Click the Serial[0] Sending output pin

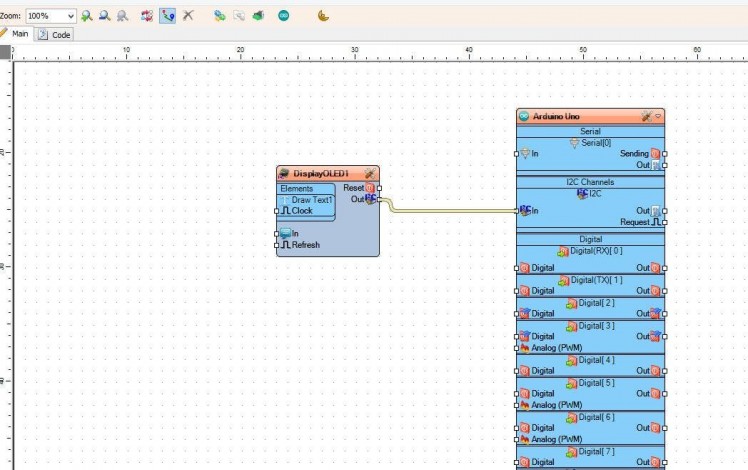tap(664, 154)
